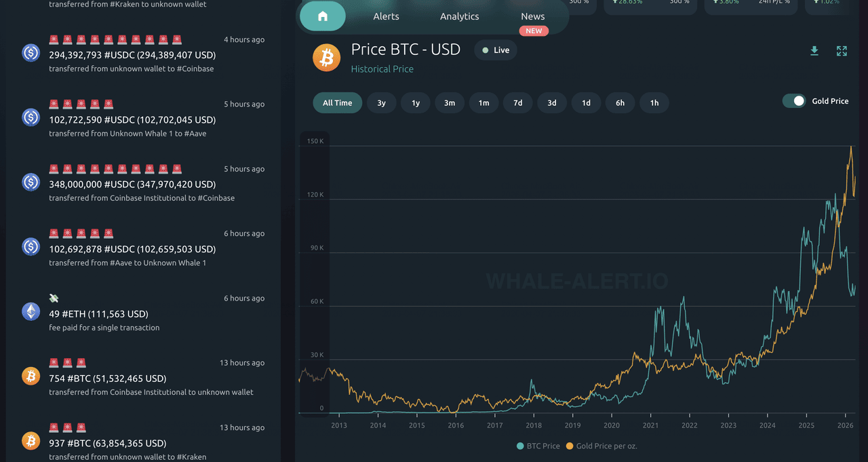The height and width of the screenshot is (462, 868).
Task: Click USDC icon for 294,392,793 transfer
Action: coord(31,53)
